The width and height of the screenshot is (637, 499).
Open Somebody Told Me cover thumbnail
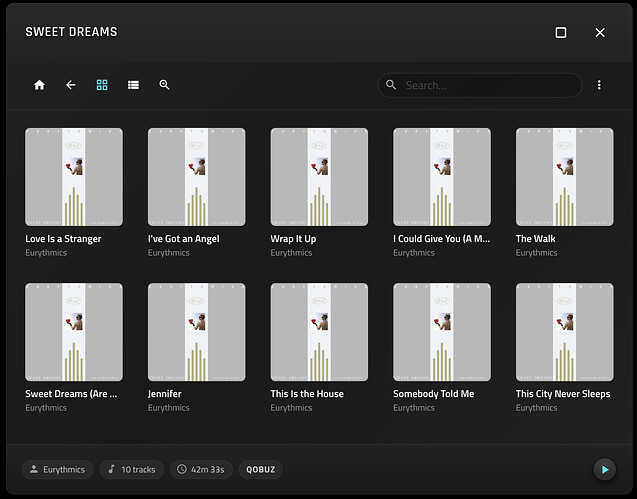[442, 332]
